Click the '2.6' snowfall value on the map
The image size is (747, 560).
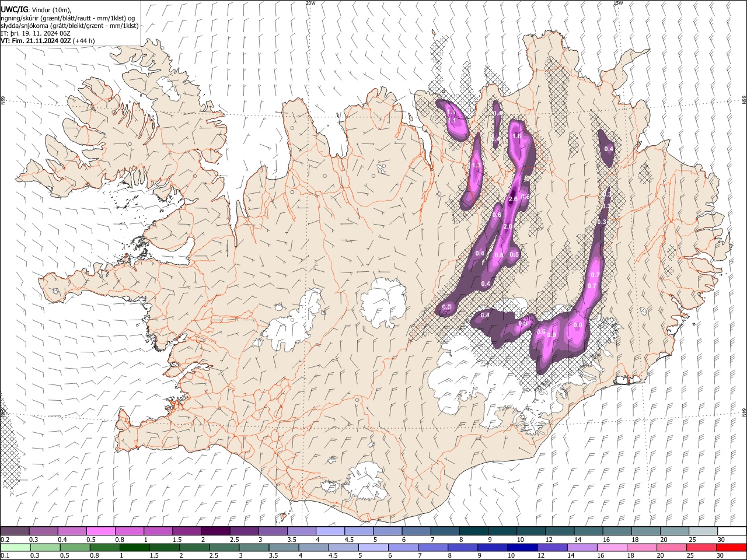point(513,199)
